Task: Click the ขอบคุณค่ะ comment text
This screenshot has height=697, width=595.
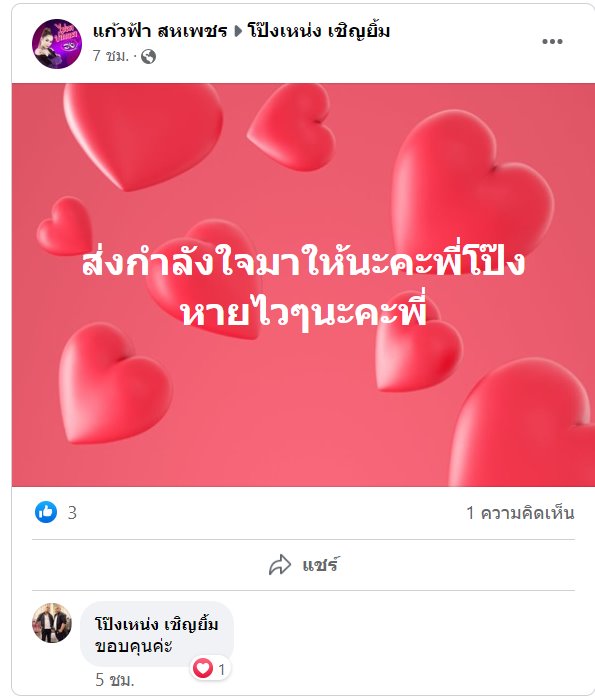Action: [133, 645]
